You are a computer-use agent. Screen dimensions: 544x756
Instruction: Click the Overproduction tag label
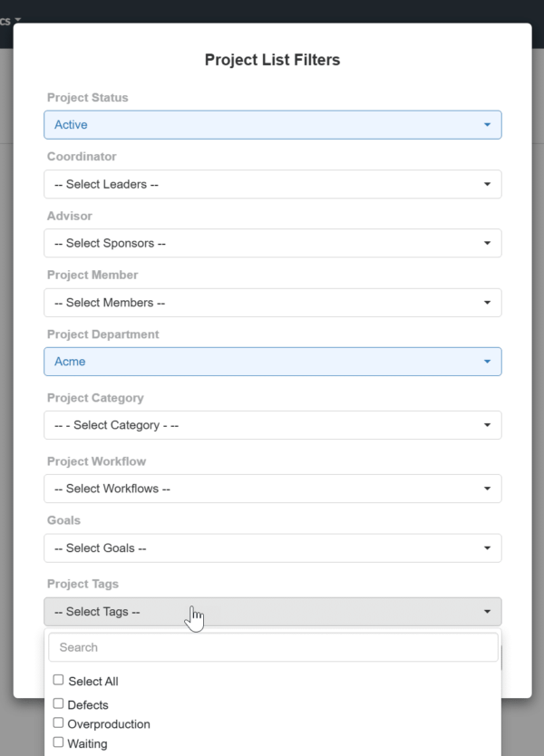click(x=109, y=724)
